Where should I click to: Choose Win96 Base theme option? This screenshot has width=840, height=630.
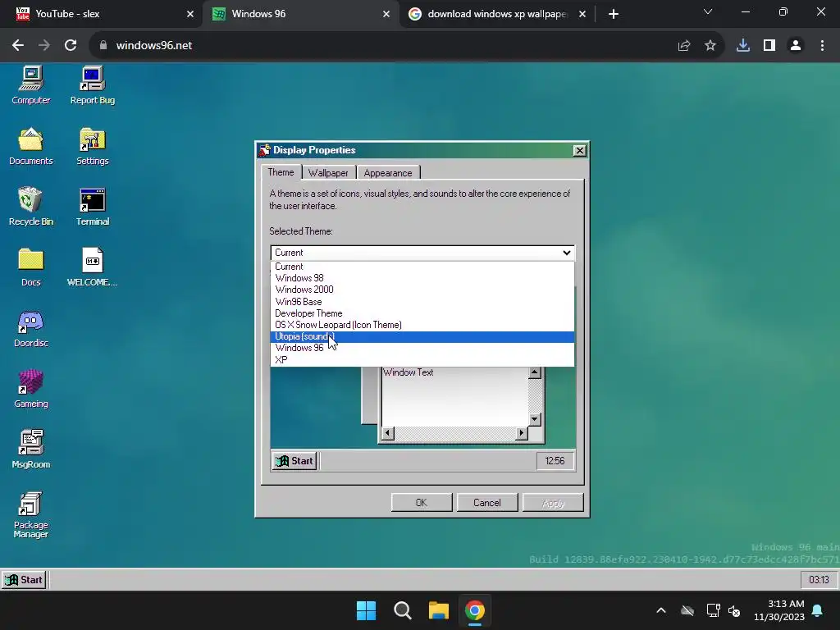pos(422,302)
